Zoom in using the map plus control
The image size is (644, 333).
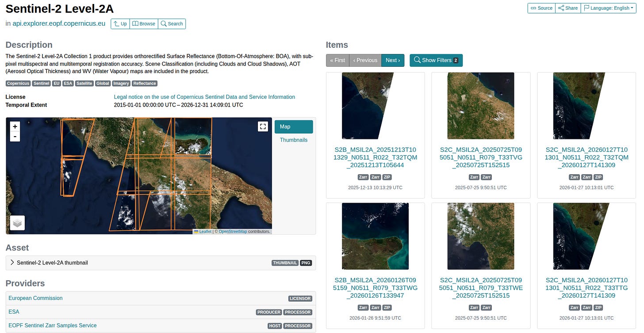[15, 126]
